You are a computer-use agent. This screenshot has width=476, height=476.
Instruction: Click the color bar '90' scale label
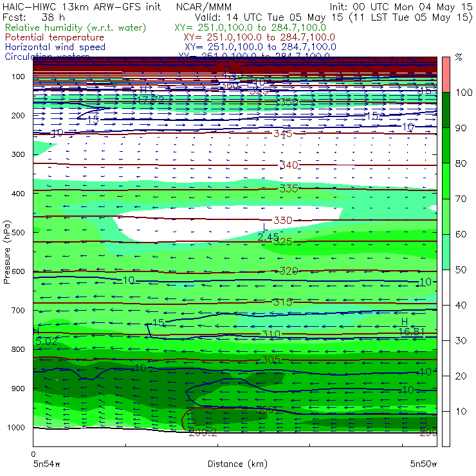[461, 128]
